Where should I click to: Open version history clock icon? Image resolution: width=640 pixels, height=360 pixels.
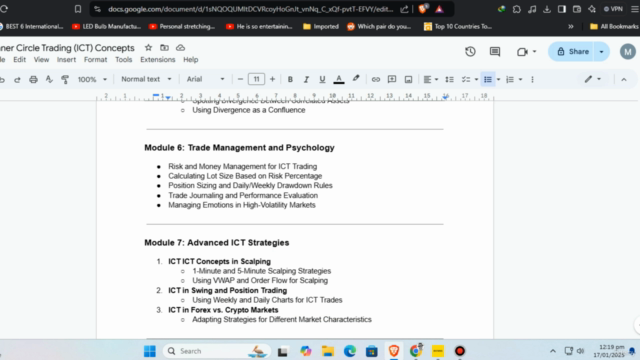pos(470,51)
